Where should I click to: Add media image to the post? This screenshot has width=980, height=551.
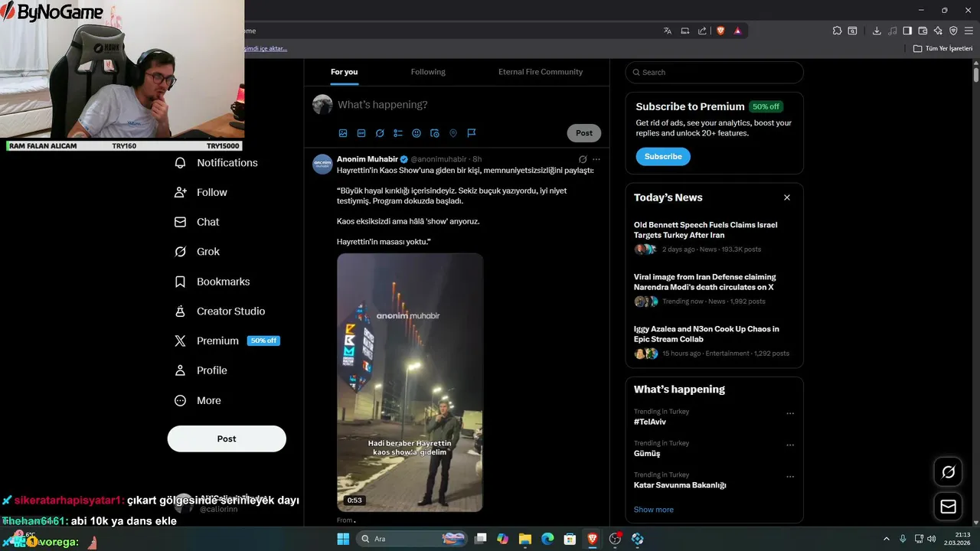click(x=343, y=133)
